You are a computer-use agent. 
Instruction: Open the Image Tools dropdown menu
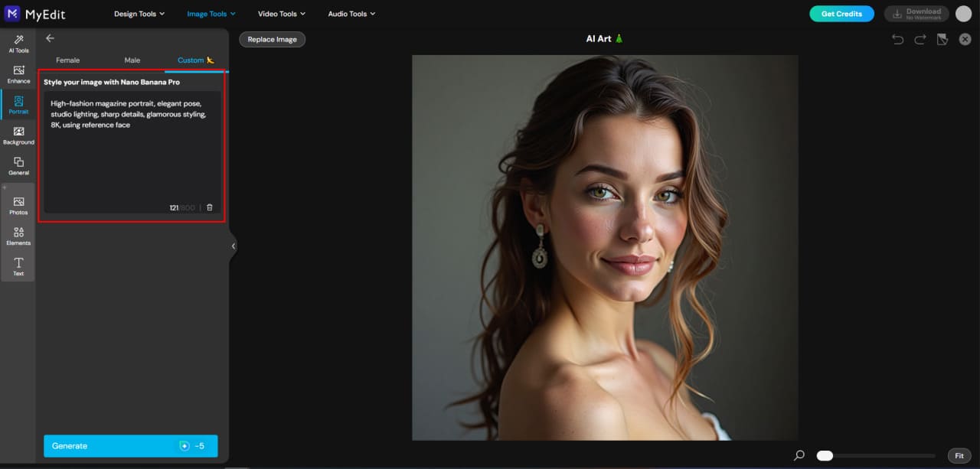[x=211, y=14]
